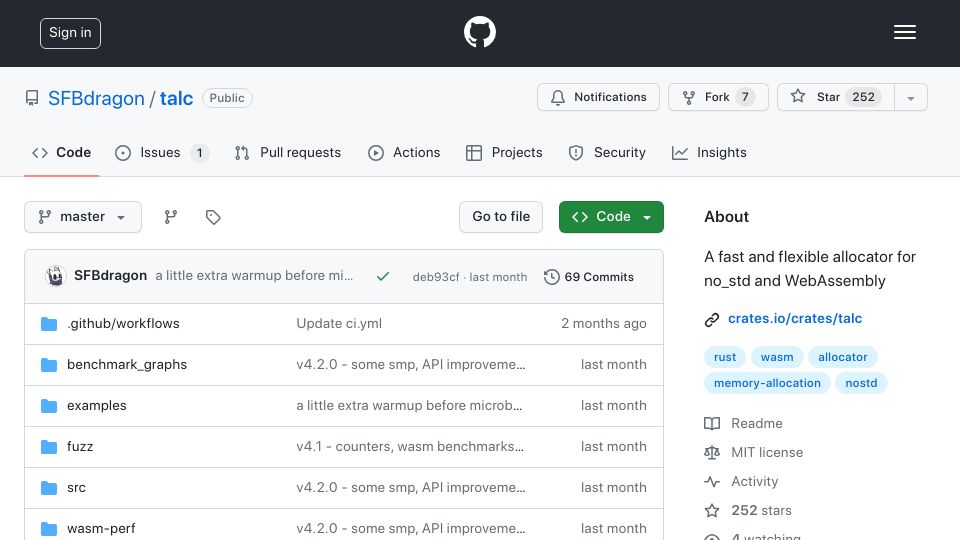Click the Sign in button
The width and height of the screenshot is (960, 540).
click(70, 33)
